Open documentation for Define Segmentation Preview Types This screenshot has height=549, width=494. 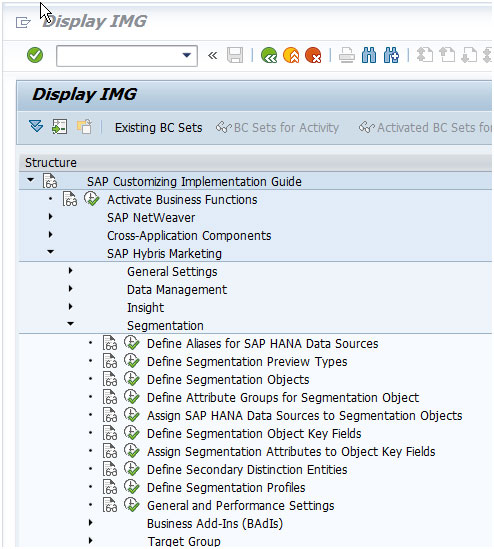(x=110, y=361)
